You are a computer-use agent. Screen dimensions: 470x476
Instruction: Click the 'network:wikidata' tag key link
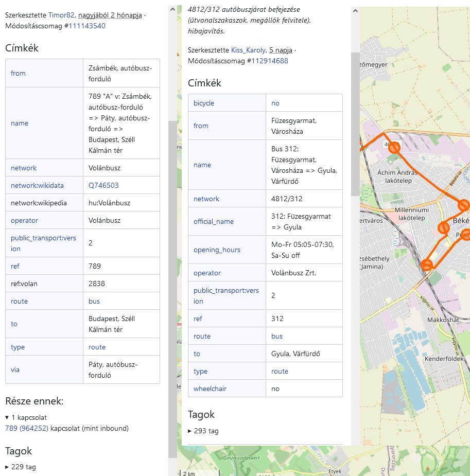point(38,185)
